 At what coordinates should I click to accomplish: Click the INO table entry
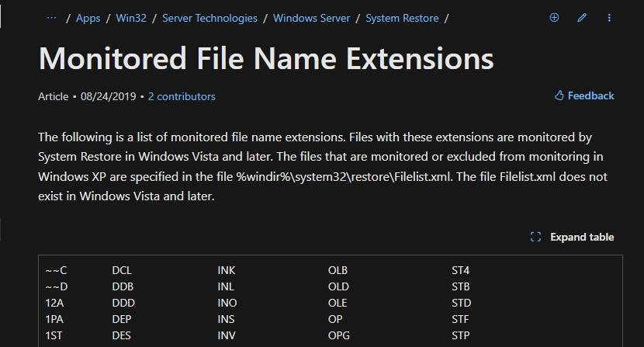pos(227,303)
